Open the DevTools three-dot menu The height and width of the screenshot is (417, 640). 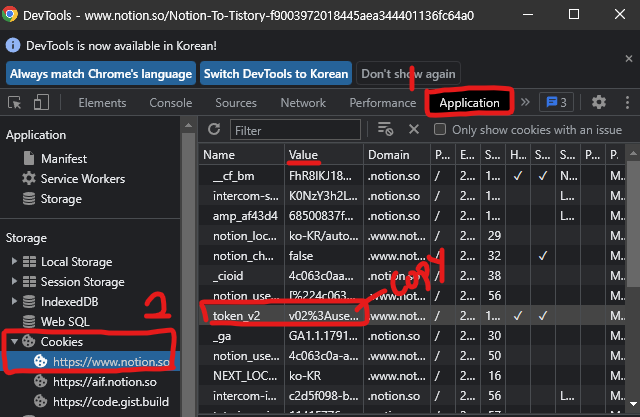pyautogui.click(x=627, y=102)
